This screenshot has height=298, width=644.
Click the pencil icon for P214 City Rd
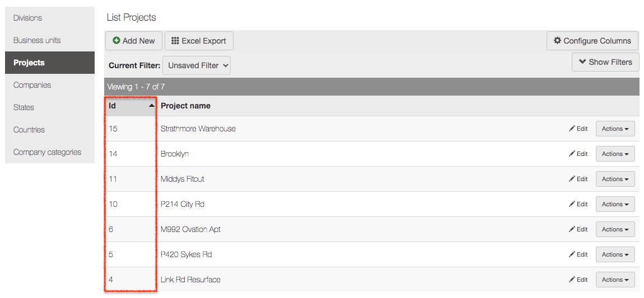point(572,204)
